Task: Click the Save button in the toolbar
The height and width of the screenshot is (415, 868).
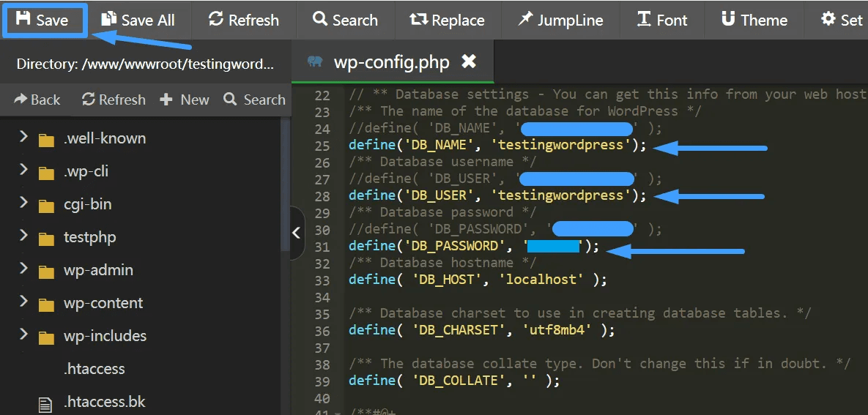Action: (x=43, y=20)
